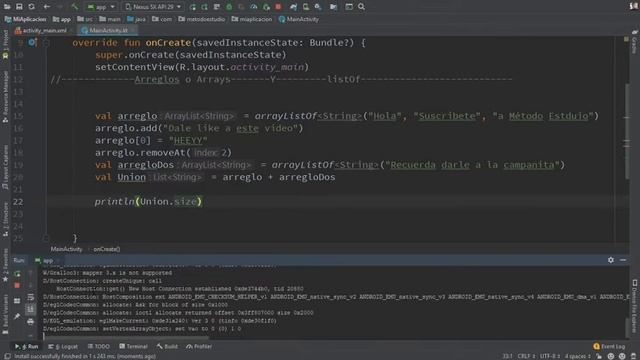Open the profiler gauge toolbar icon
The image size is (640, 360).
pos(253,7)
